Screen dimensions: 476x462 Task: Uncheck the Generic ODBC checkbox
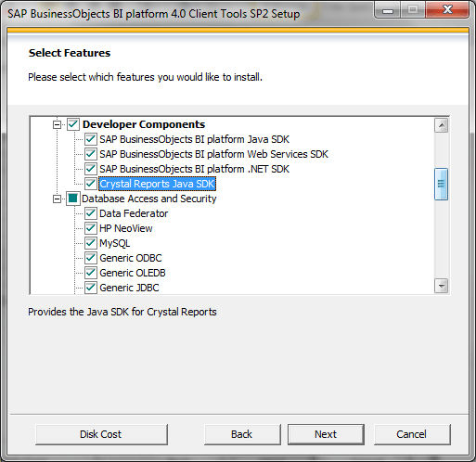[91, 258]
